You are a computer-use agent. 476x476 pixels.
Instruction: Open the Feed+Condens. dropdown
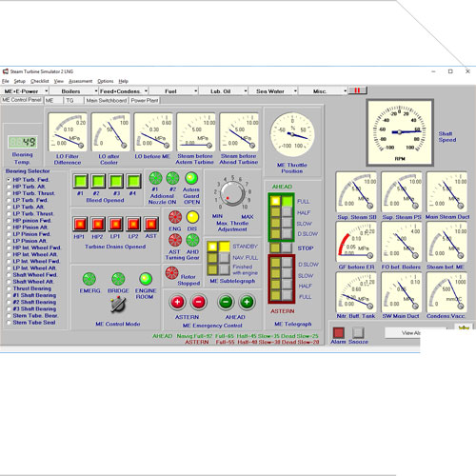point(124,91)
